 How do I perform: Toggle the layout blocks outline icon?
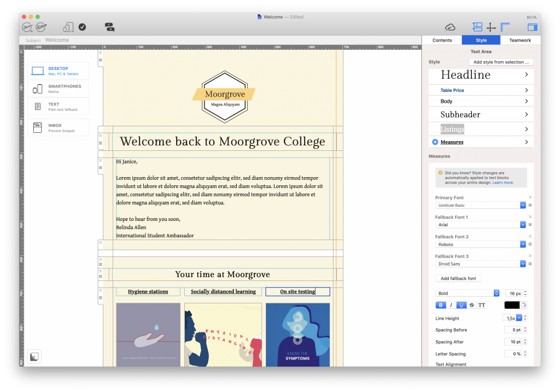click(x=477, y=27)
